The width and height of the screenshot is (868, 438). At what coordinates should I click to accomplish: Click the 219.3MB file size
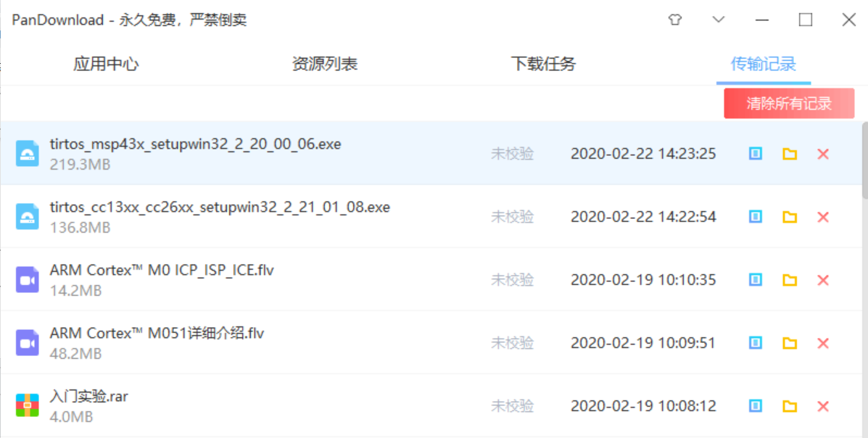click(x=80, y=165)
